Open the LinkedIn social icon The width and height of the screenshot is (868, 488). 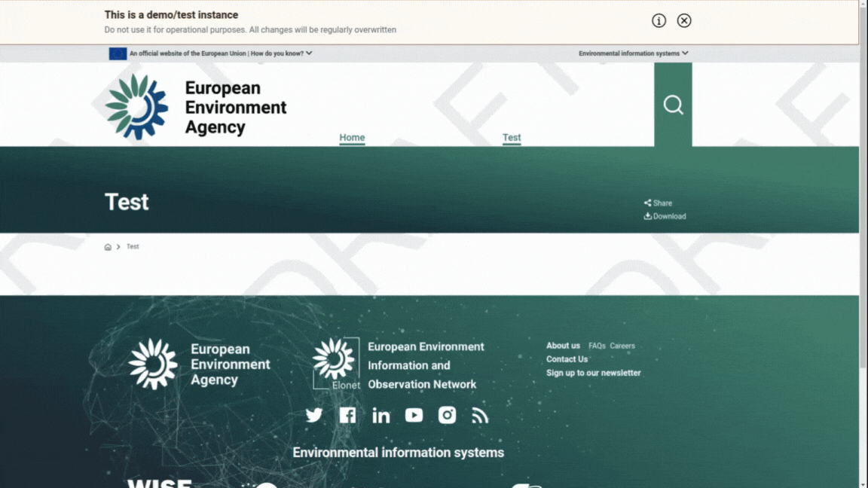[381, 415]
